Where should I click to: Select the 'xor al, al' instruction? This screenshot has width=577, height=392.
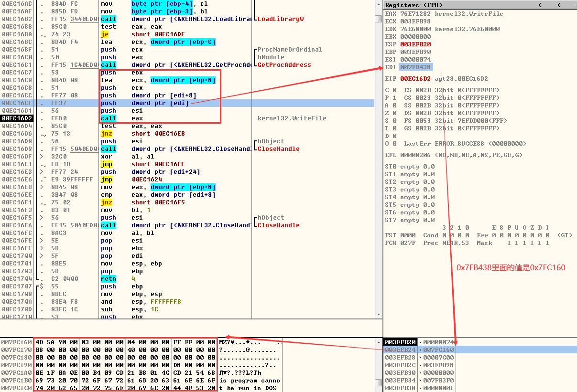tap(127, 156)
